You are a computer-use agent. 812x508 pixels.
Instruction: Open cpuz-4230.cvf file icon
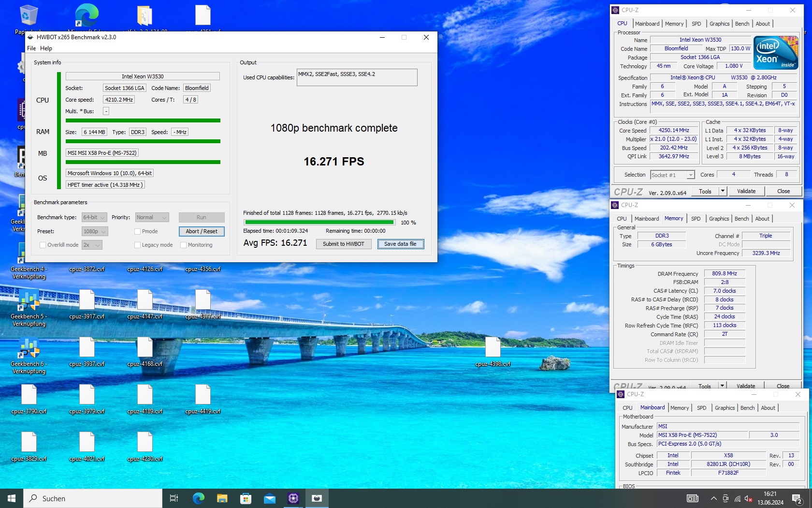[145, 447]
